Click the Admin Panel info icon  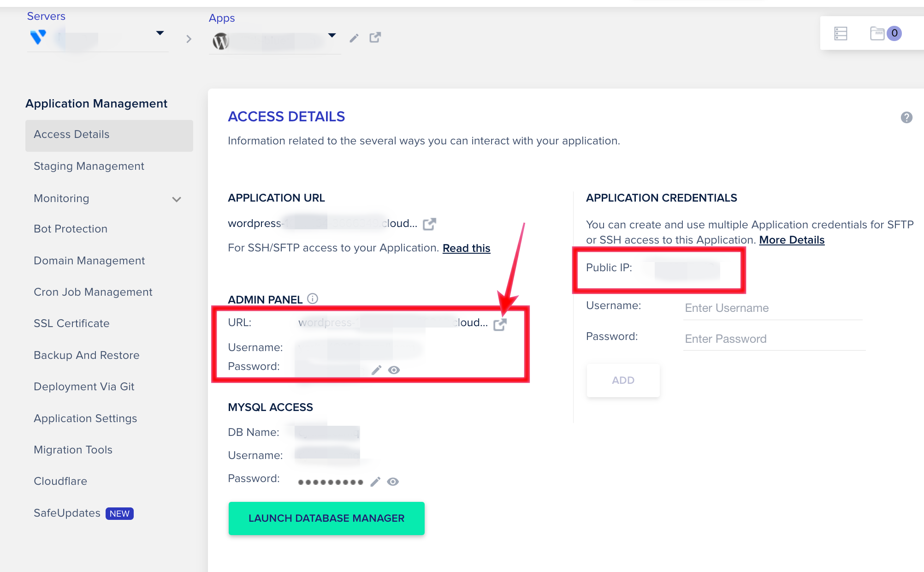click(313, 299)
